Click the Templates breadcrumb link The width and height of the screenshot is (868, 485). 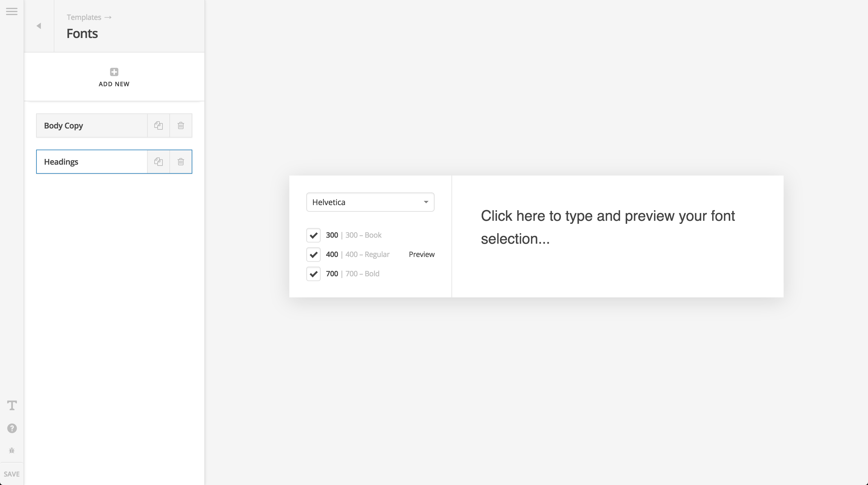pos(84,17)
